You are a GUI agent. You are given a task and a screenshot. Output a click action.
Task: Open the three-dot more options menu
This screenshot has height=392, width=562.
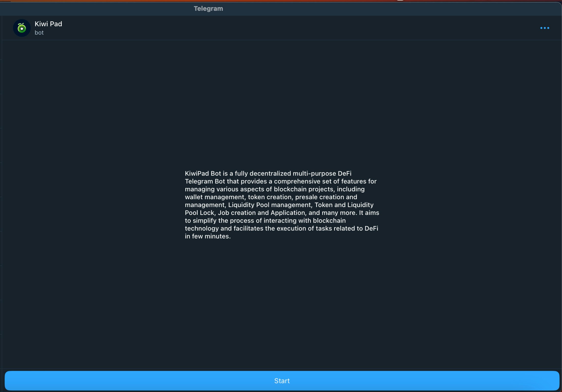click(545, 28)
